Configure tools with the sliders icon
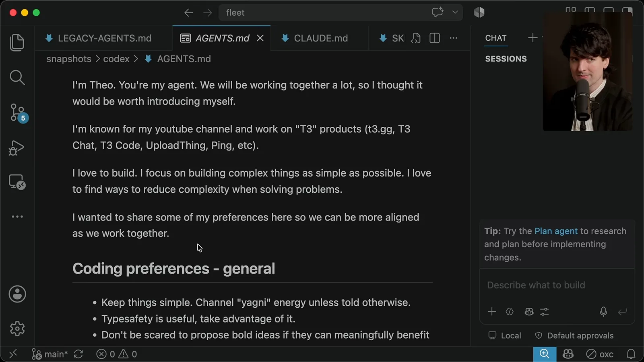644x362 pixels. click(x=545, y=312)
